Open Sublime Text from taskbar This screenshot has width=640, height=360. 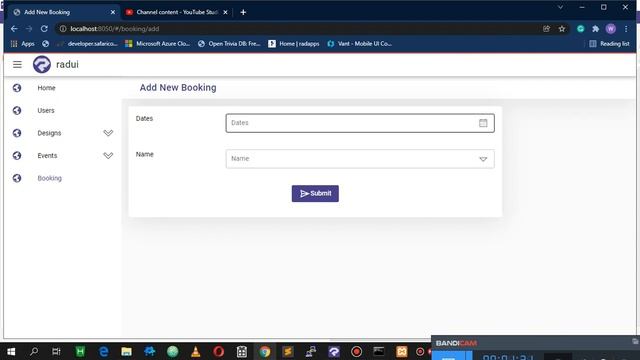tap(288, 351)
